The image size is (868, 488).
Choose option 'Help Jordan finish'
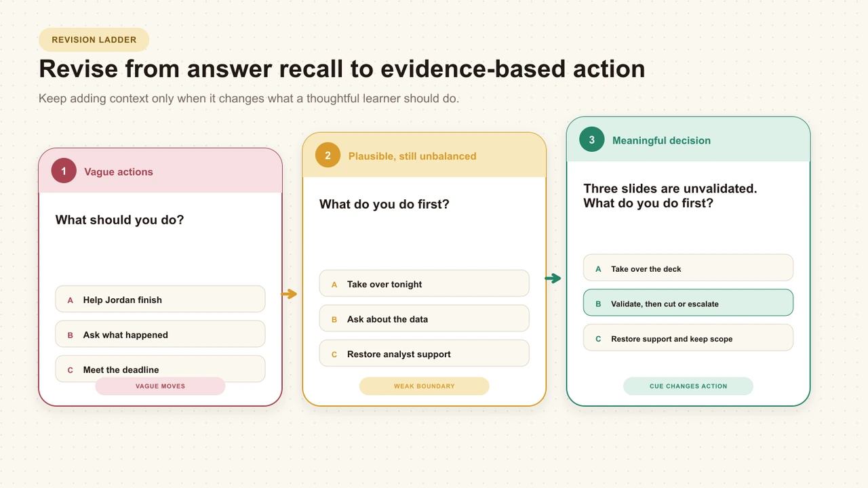pyautogui.click(x=160, y=300)
